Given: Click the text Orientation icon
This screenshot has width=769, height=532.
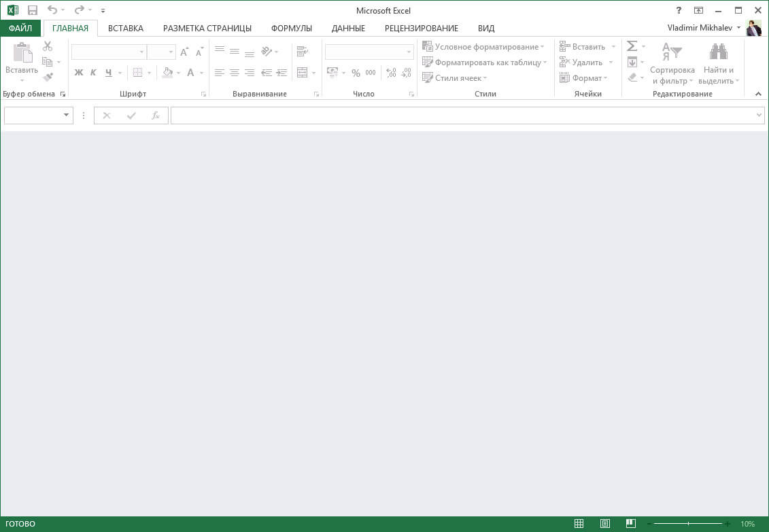Looking at the screenshot, I should [267, 51].
